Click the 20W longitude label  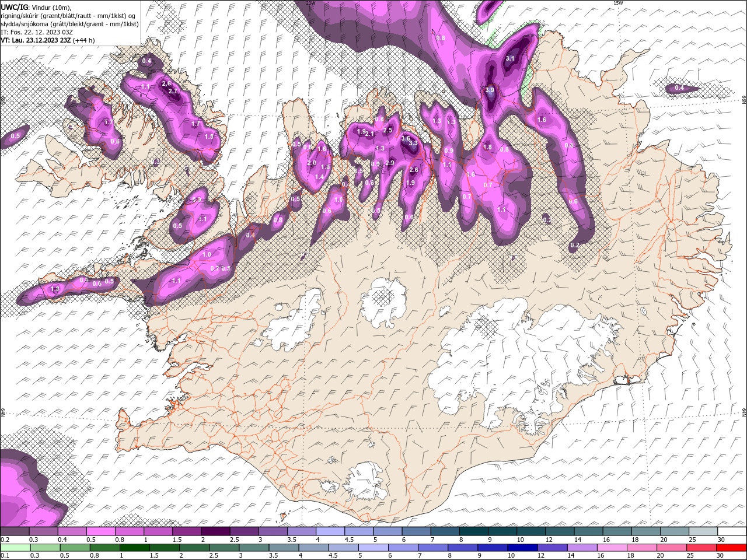(x=310, y=3)
